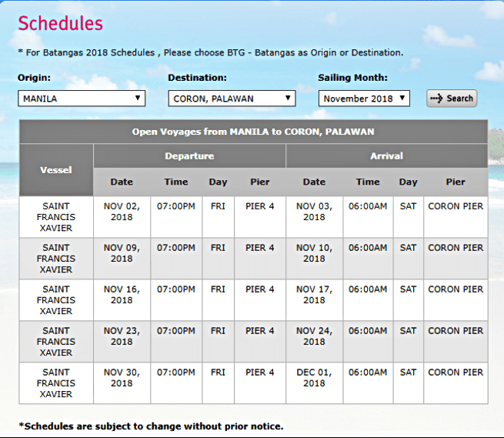Viewport: 504px width, 438px height.
Task: Click the first row's SAINT FRANCIS XAVIER vessel cell
Action: 56,217
